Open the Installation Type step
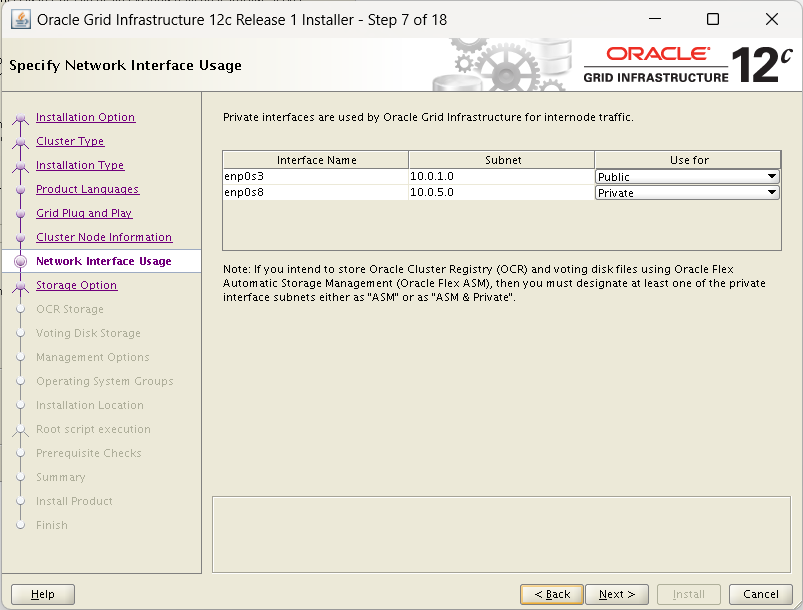The width and height of the screenshot is (803, 610). coord(80,165)
